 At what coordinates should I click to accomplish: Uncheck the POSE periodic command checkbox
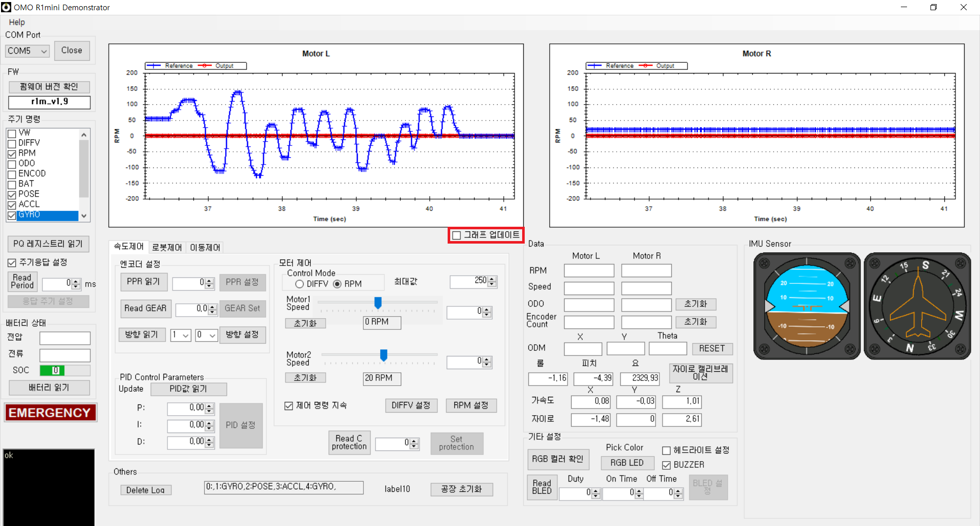[12, 195]
